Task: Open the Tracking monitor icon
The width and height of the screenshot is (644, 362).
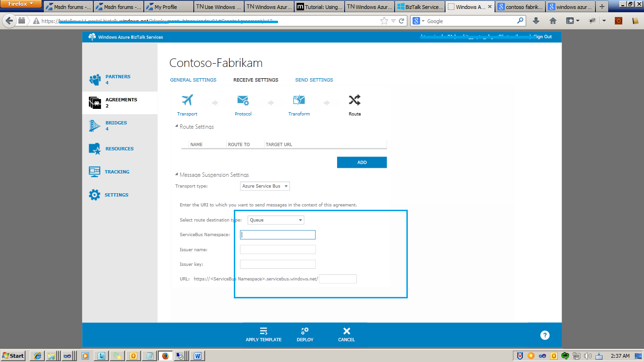Action: (95, 172)
